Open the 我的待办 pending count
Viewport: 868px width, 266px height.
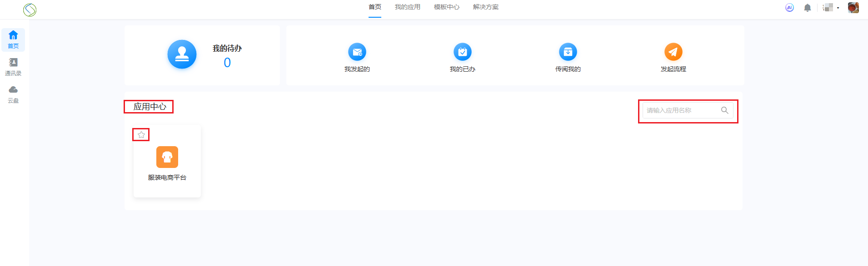pyautogui.click(x=227, y=63)
